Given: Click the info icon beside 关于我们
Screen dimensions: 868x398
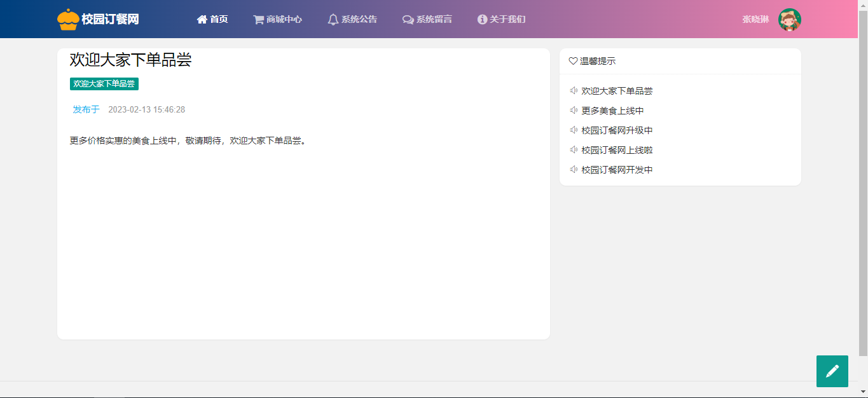Looking at the screenshot, I should point(482,20).
